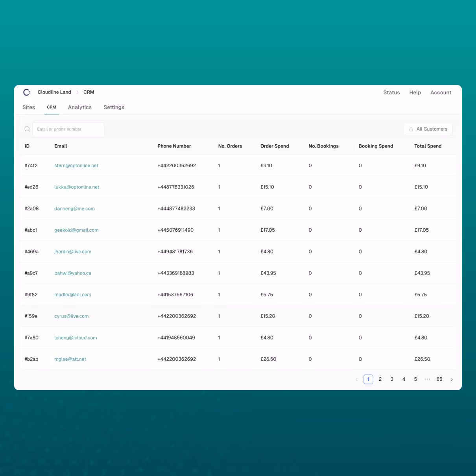The height and width of the screenshot is (476, 476).
Task: Click phone number +441537567106
Action: [x=175, y=295]
